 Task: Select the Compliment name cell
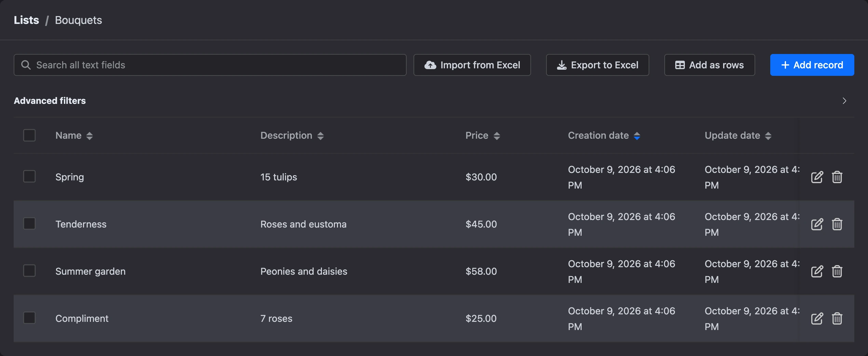tap(82, 318)
